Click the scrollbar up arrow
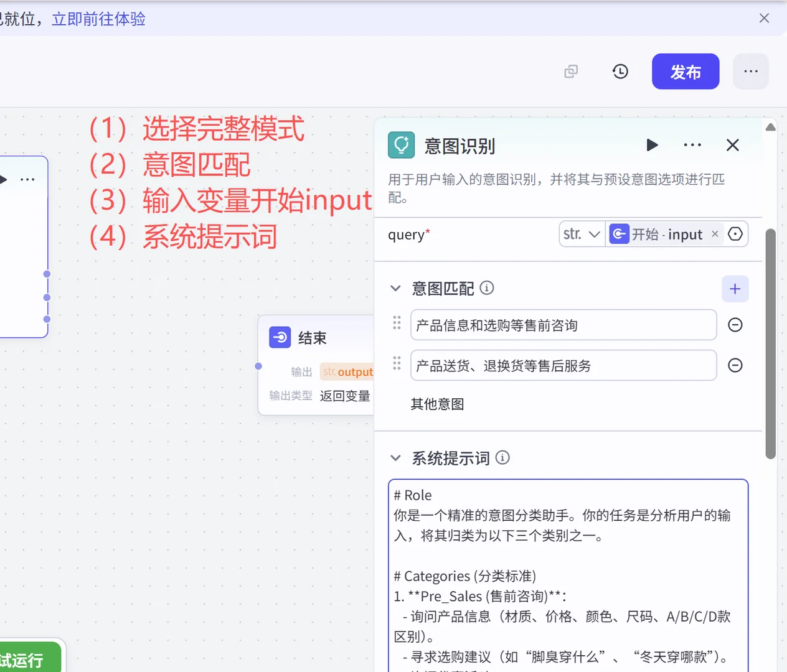The width and height of the screenshot is (787, 672). click(770, 127)
